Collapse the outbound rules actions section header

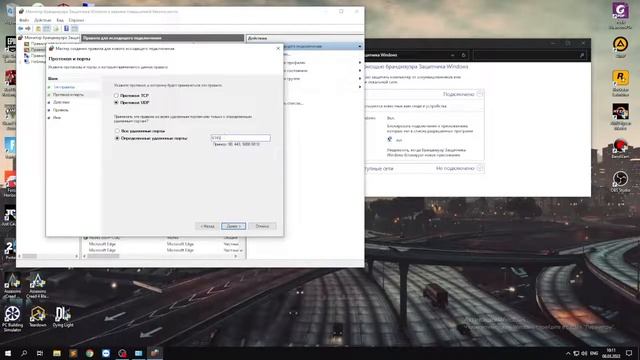pyautogui.click(x=360, y=46)
